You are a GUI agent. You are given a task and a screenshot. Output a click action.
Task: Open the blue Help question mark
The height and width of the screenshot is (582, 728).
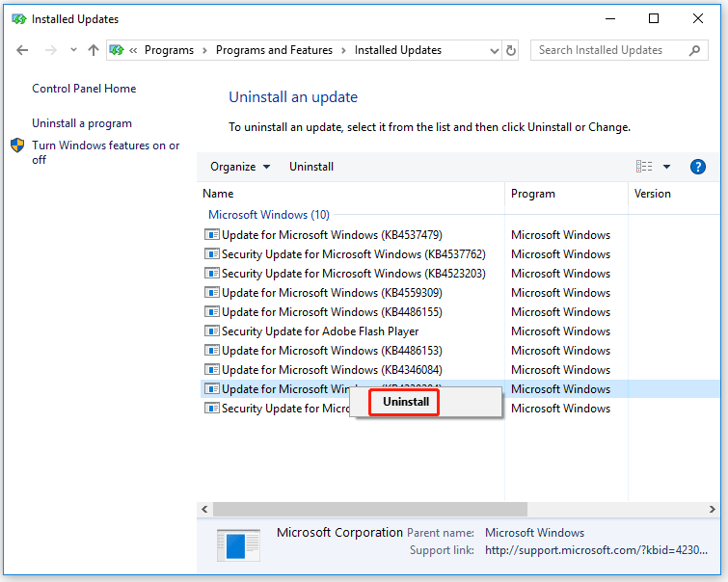coord(698,167)
